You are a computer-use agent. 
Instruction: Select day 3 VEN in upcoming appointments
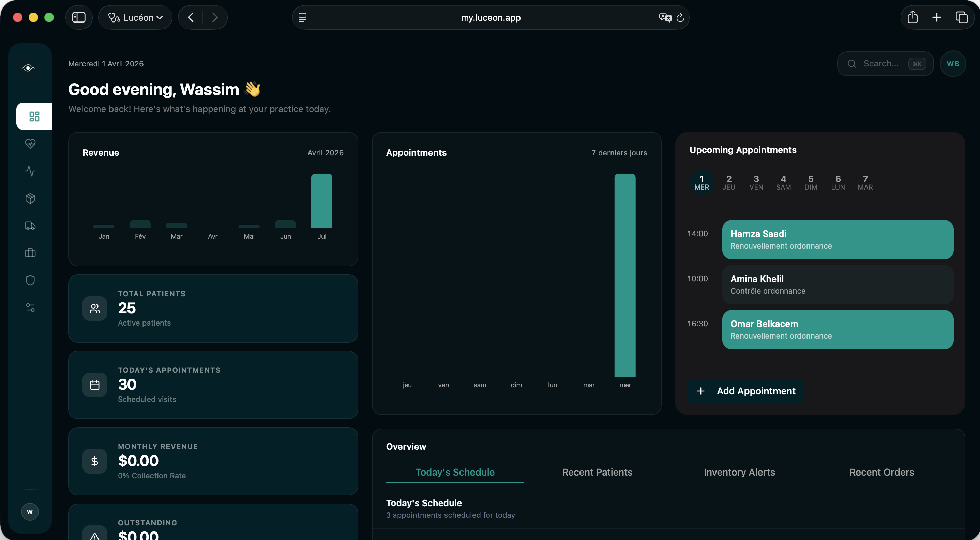(756, 183)
